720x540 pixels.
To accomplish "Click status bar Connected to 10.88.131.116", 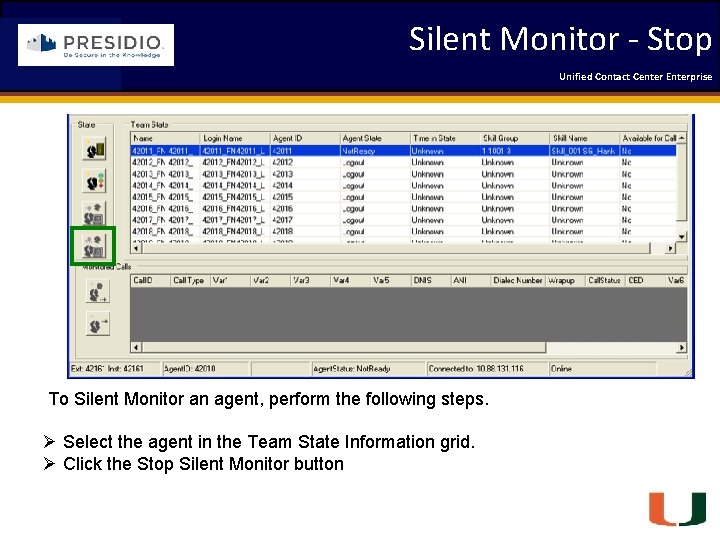I will (x=487, y=369).
